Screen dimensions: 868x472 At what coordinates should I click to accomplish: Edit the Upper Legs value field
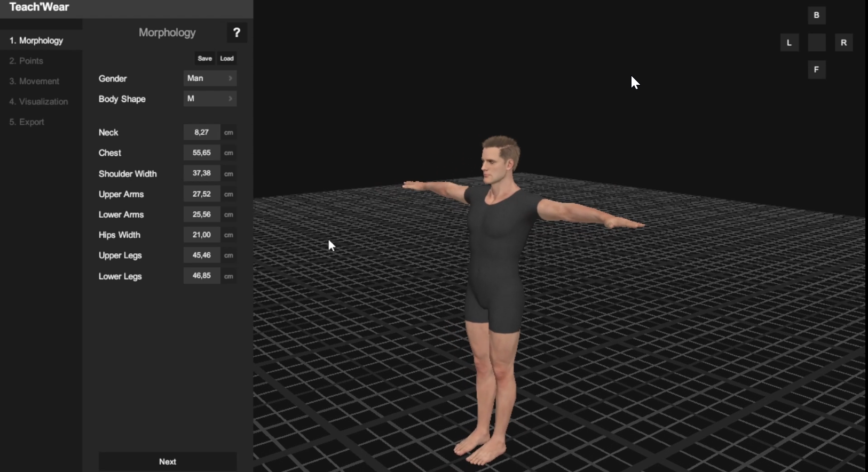(202, 255)
